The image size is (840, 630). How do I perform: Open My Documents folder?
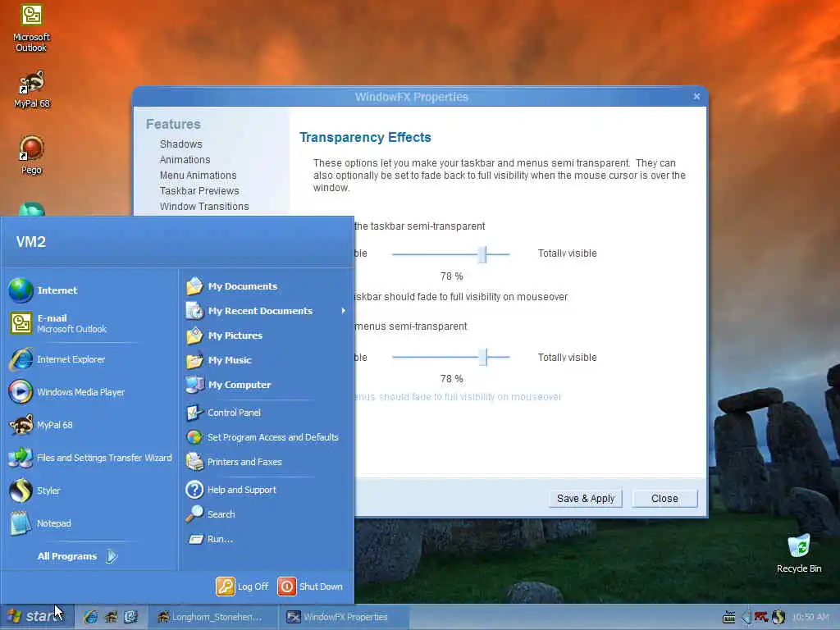pyautogui.click(x=231, y=286)
